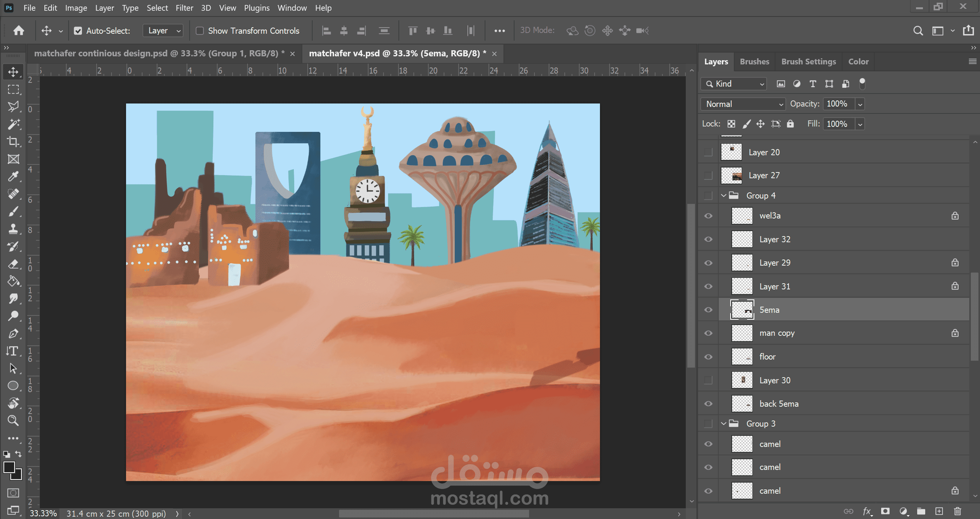The image size is (980, 519).
Task: Select the Zoom tool in toolbar
Action: coord(13,420)
